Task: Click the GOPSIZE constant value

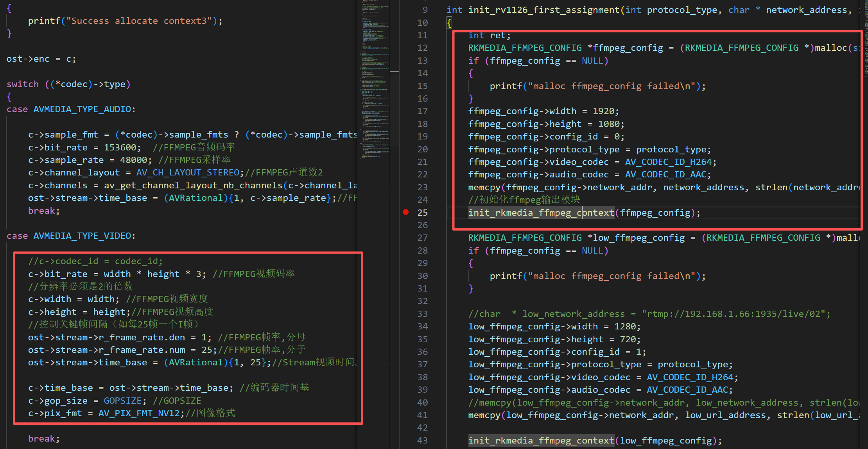Action: 122,401
